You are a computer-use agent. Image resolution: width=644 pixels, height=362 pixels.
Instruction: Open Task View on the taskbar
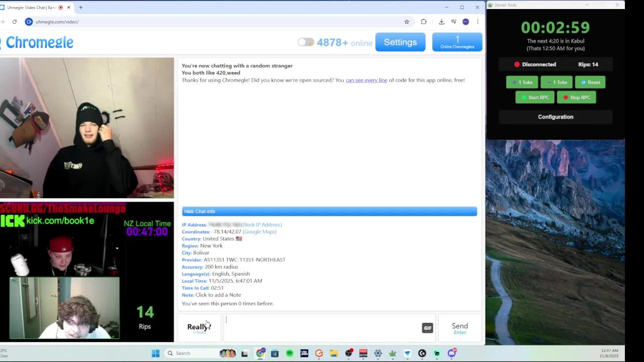(245, 353)
